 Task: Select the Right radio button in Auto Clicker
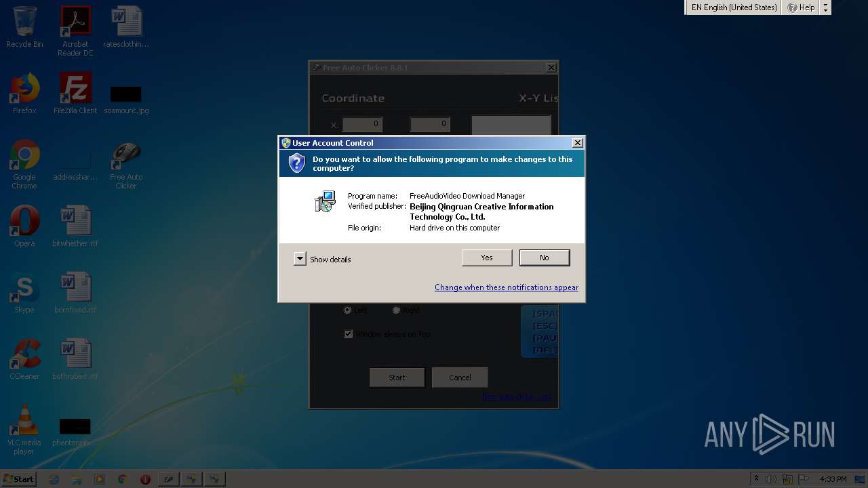click(396, 310)
